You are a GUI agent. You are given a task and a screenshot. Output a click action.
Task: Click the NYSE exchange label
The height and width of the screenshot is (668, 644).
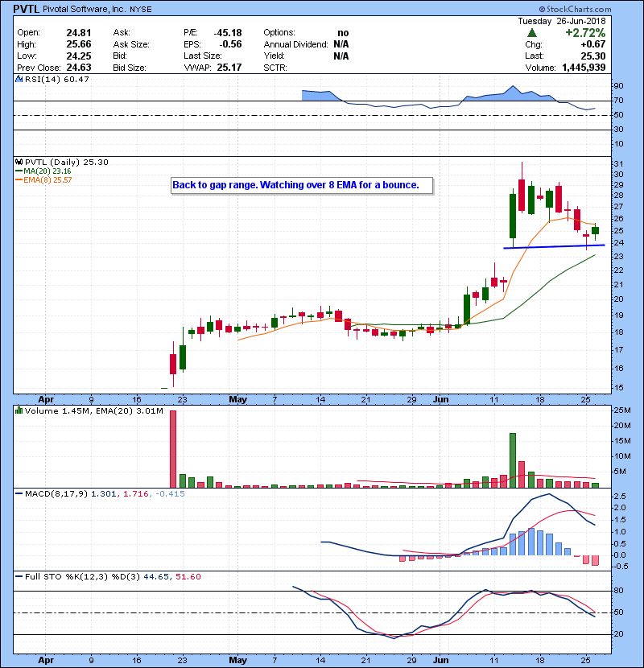(x=141, y=10)
